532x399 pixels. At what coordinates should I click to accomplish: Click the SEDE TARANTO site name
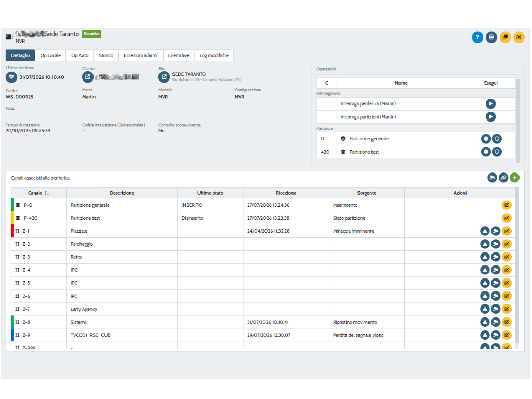pos(189,74)
